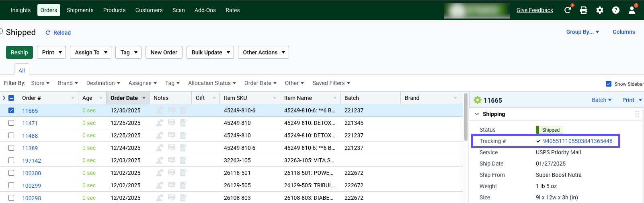Expand the Group By dropdown
Viewport: 644px width, 203px height.
(582, 32)
